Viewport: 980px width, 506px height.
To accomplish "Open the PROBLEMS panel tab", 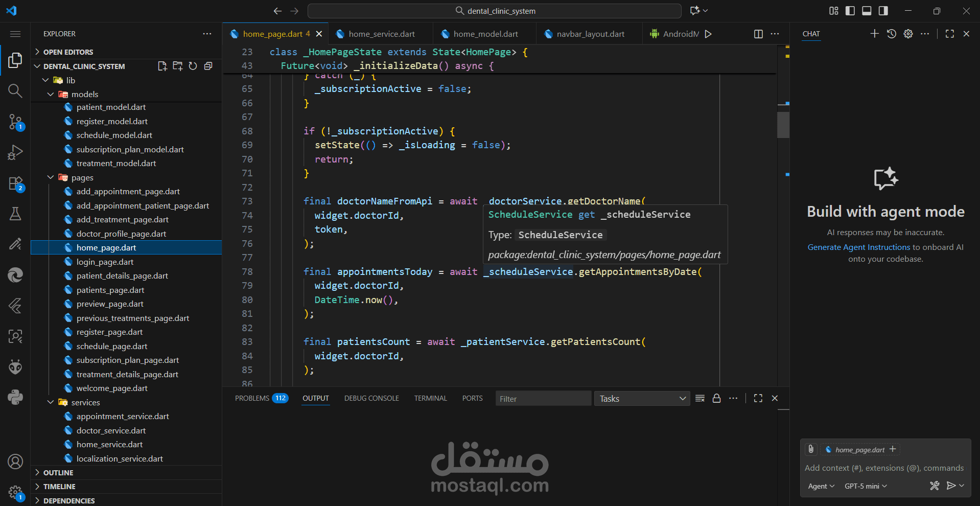I will [x=262, y=398].
